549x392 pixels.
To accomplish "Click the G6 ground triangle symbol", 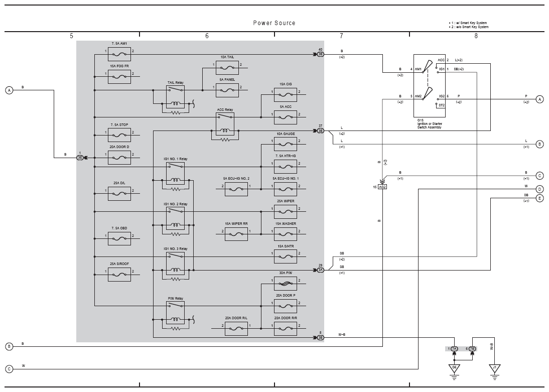I will tap(454, 369).
